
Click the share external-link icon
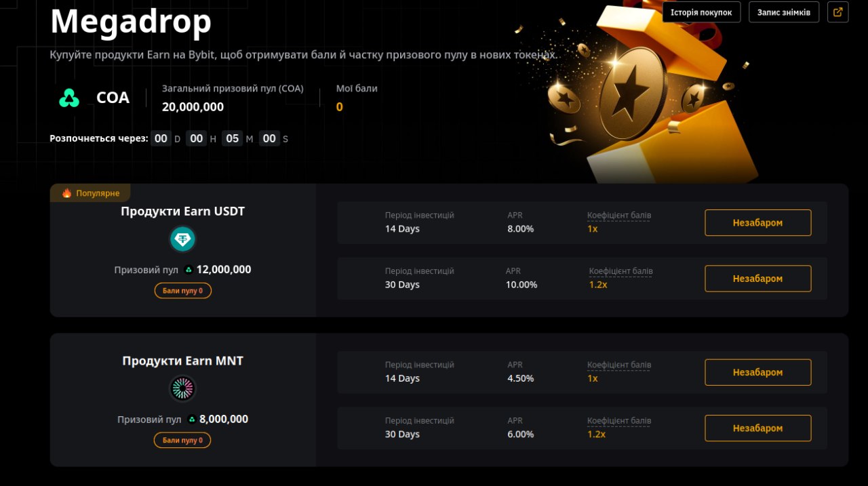tap(838, 12)
